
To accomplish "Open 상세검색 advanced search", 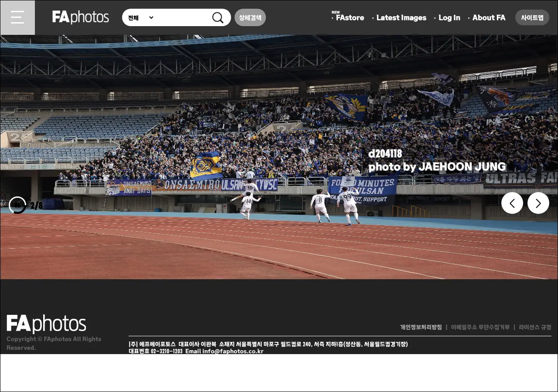I will [250, 18].
